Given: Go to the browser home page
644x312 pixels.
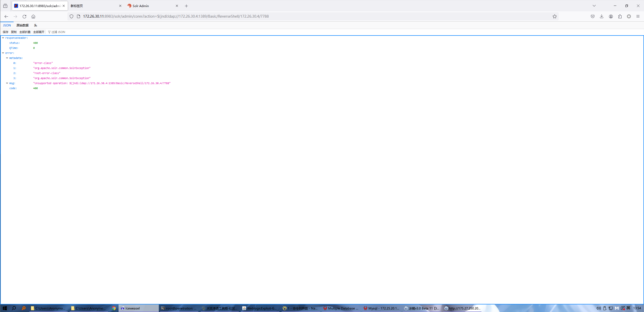Looking at the screenshot, I should [33, 16].
